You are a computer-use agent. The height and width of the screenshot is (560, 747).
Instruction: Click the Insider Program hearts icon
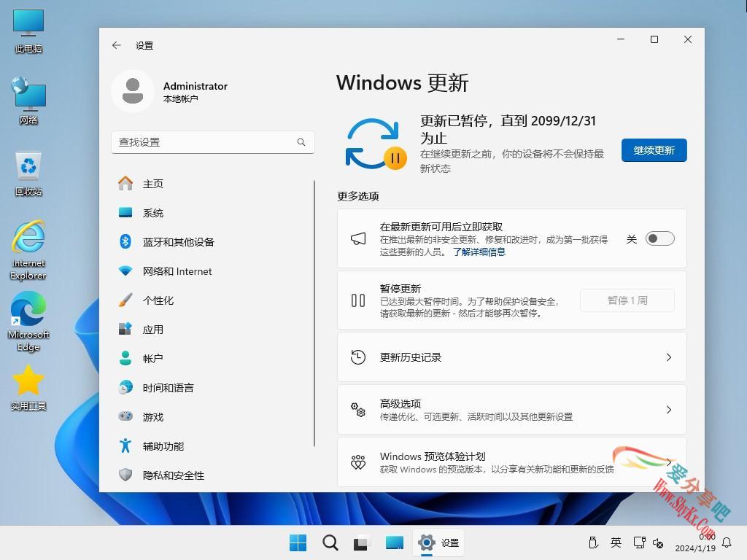(358, 462)
